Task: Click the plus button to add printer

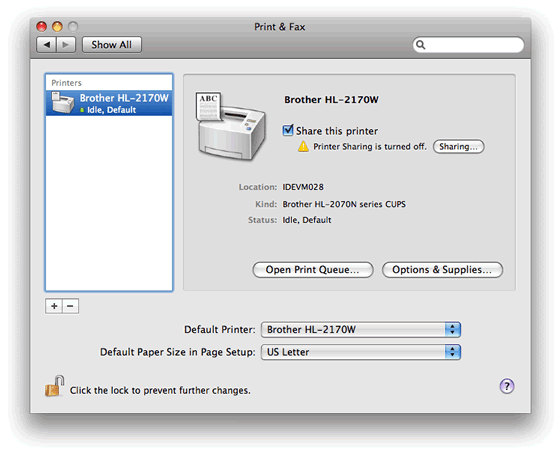Action: [54, 306]
